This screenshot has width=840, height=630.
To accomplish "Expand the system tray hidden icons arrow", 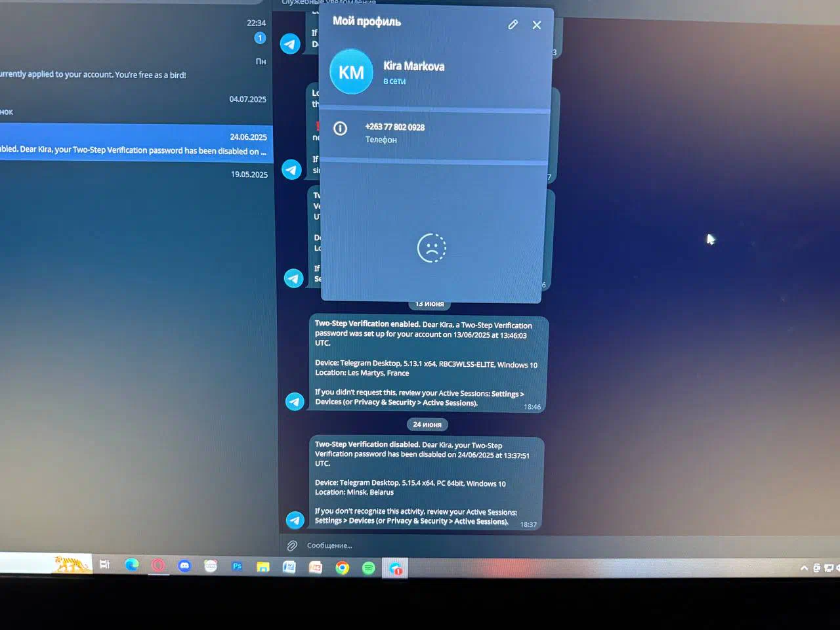I will pos(804,568).
